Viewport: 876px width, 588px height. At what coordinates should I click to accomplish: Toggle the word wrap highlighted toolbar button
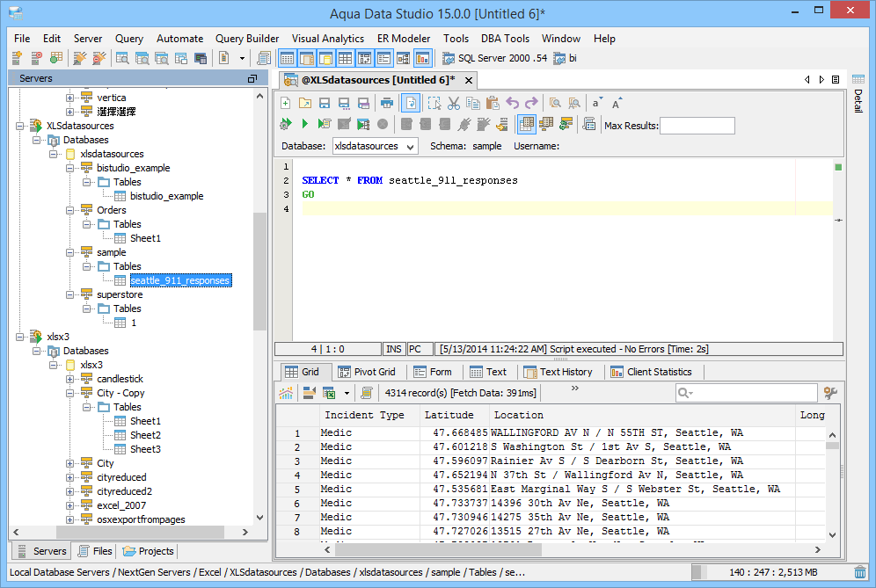click(411, 103)
